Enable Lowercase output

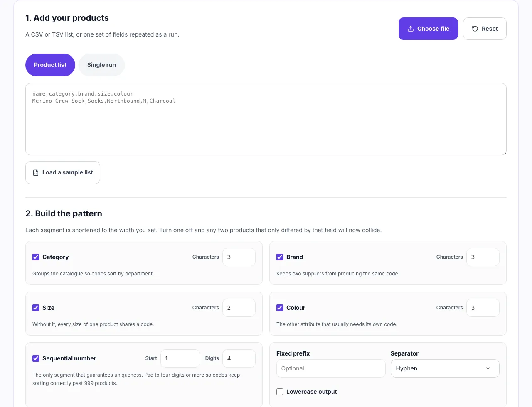coord(280,392)
